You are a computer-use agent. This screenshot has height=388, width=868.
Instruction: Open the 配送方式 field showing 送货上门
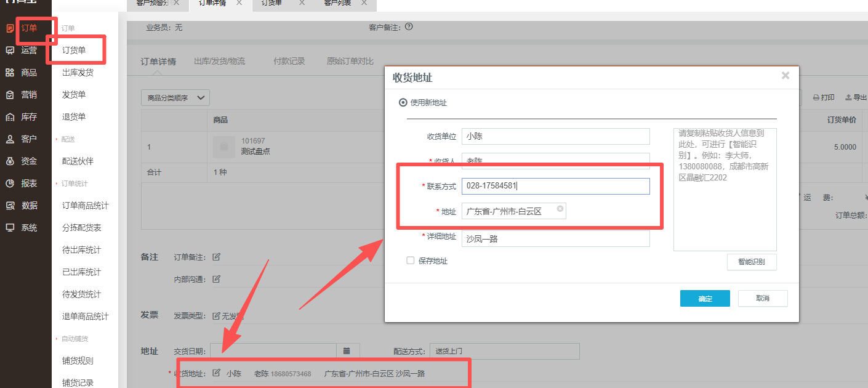(505, 351)
